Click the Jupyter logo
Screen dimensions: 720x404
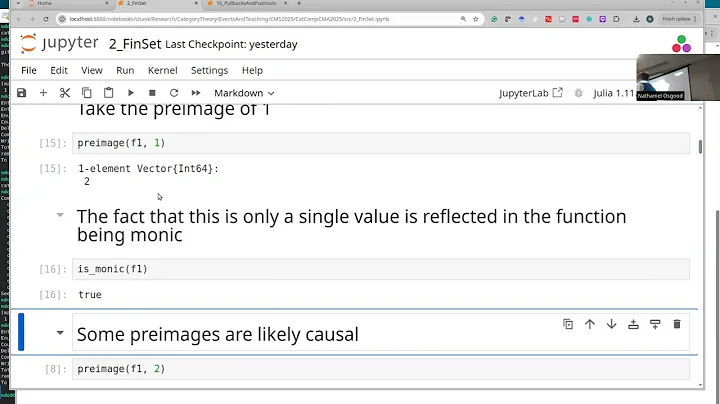pos(59,44)
